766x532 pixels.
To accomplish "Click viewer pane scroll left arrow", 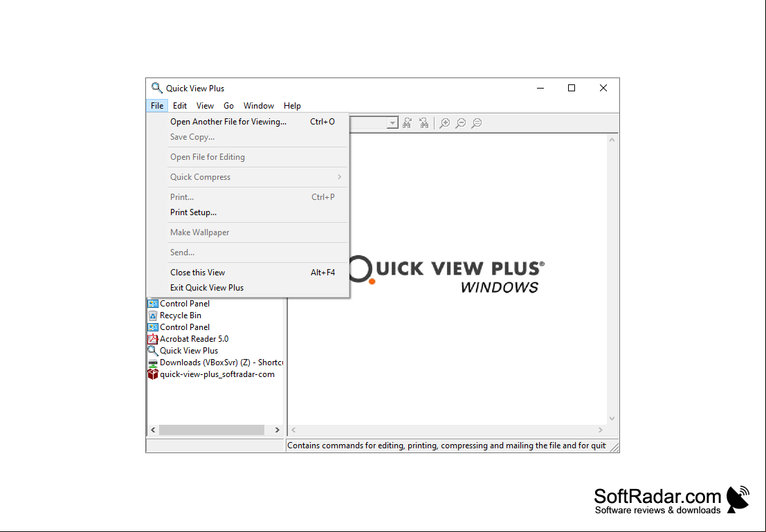I will (293, 430).
